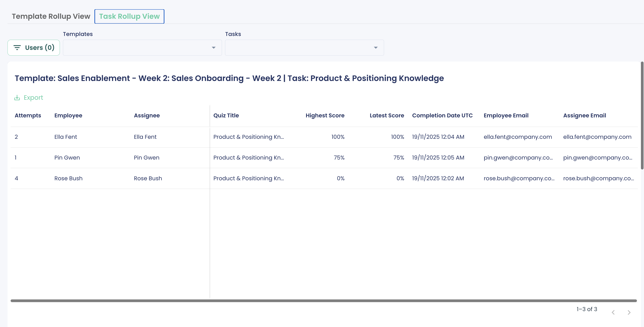
Task: Sort by Highest Score column header
Action: (325, 115)
